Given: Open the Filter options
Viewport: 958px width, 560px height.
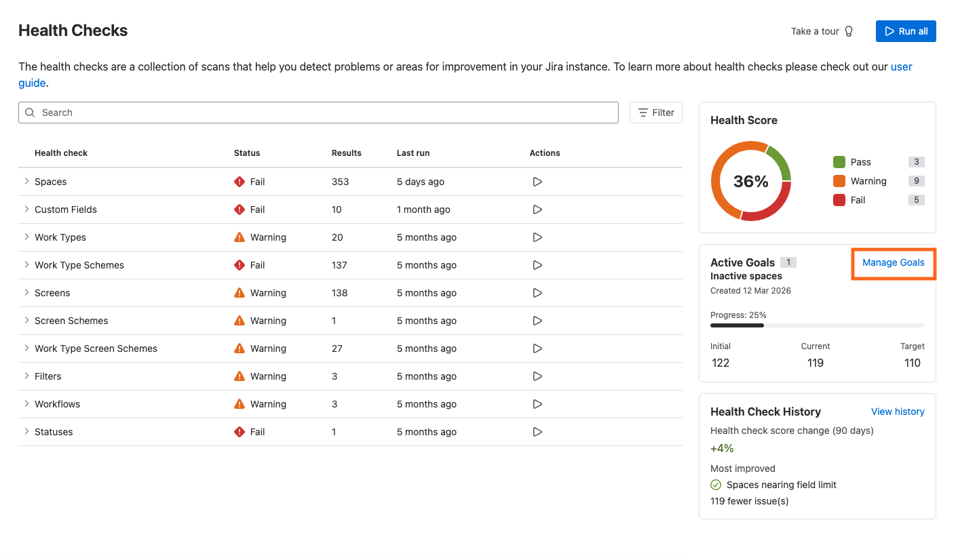Looking at the screenshot, I should click(655, 113).
